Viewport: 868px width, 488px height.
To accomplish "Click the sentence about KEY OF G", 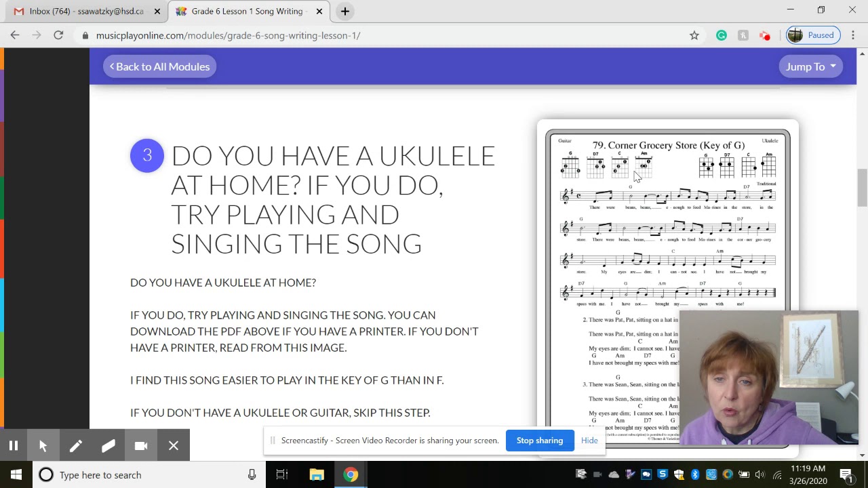I will coord(287,380).
